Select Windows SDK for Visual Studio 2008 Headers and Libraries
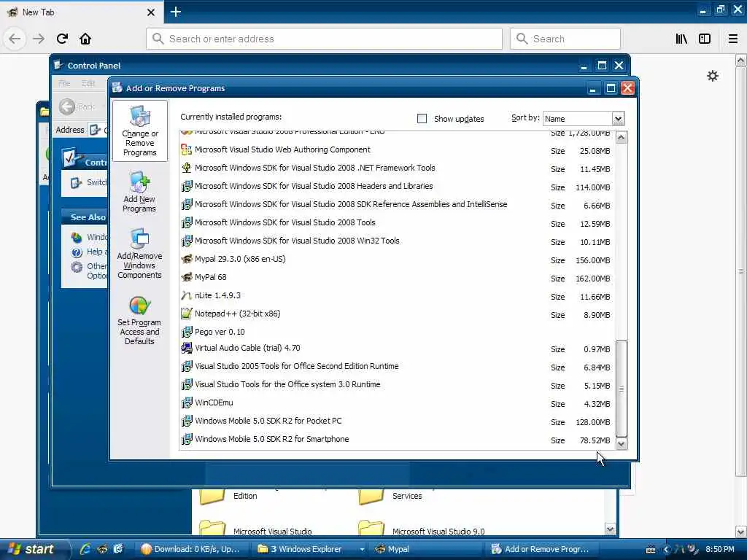747x560 pixels. (397, 186)
